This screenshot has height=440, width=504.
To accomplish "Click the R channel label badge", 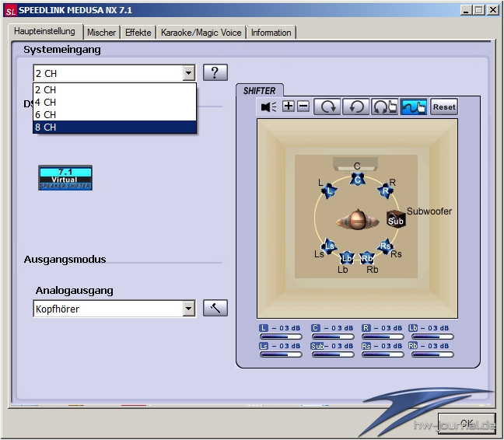I will [366, 328].
